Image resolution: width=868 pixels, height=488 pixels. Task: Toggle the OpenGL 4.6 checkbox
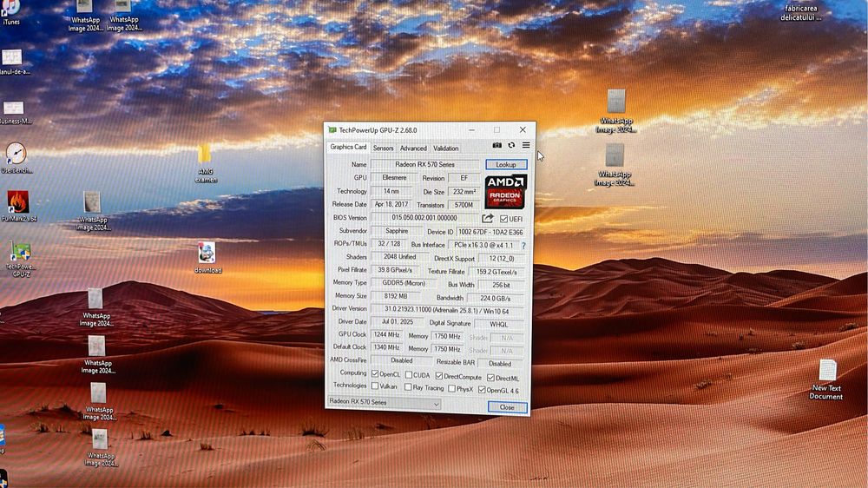(x=482, y=390)
